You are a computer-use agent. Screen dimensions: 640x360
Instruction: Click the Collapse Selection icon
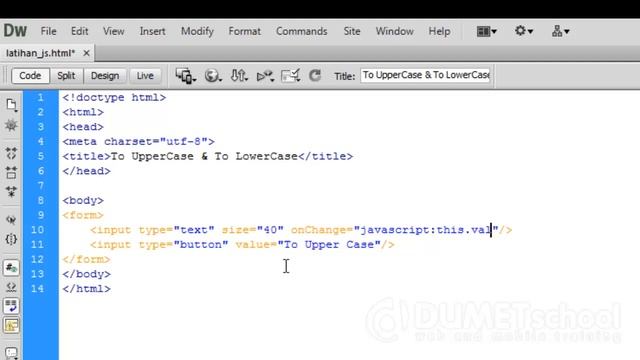tap(11, 173)
